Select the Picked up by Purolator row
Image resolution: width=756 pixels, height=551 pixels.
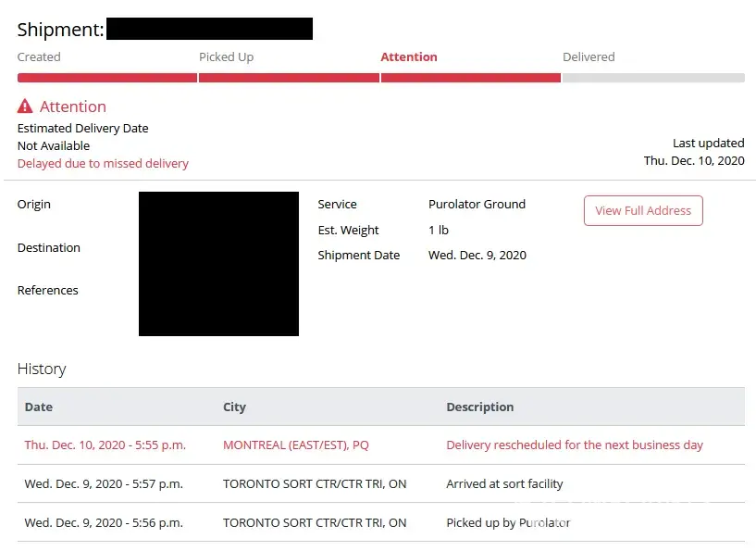508,522
